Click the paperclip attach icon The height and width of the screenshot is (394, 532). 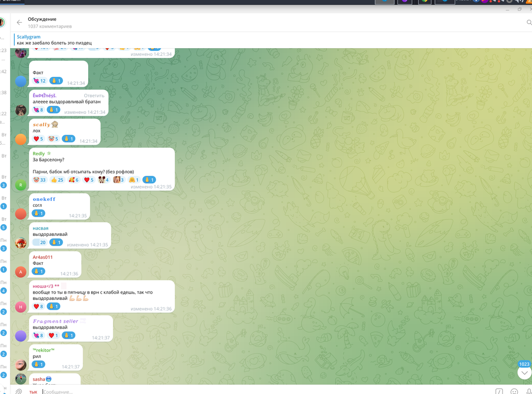19,391
